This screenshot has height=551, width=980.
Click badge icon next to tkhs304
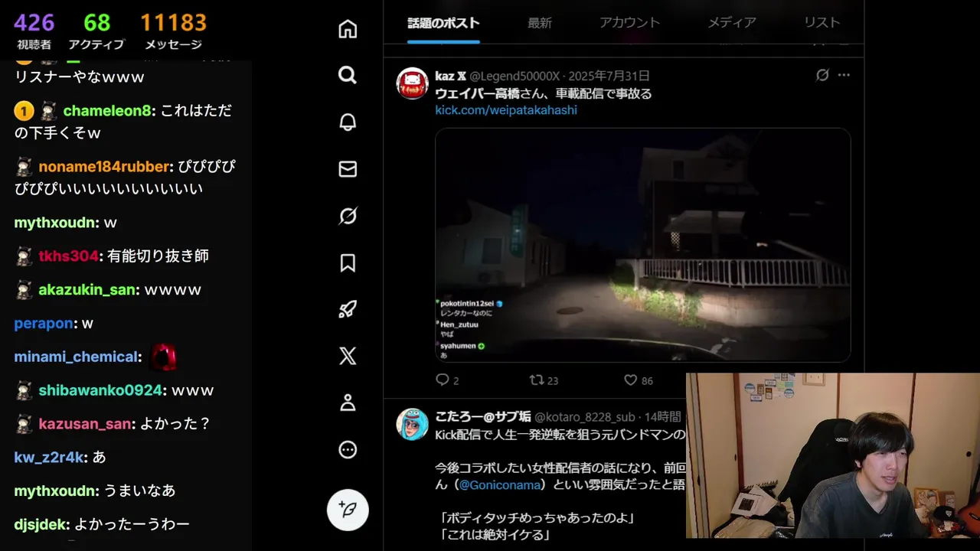[x=24, y=256]
